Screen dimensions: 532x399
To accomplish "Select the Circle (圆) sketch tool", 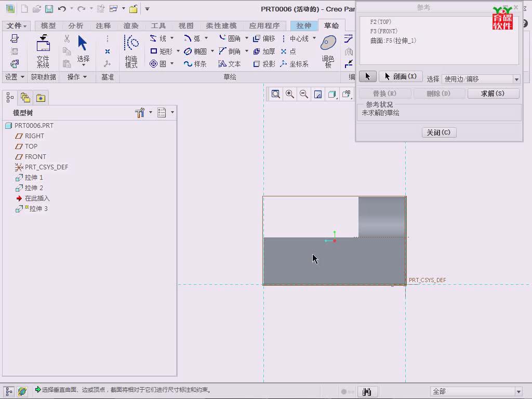I will click(x=158, y=64).
